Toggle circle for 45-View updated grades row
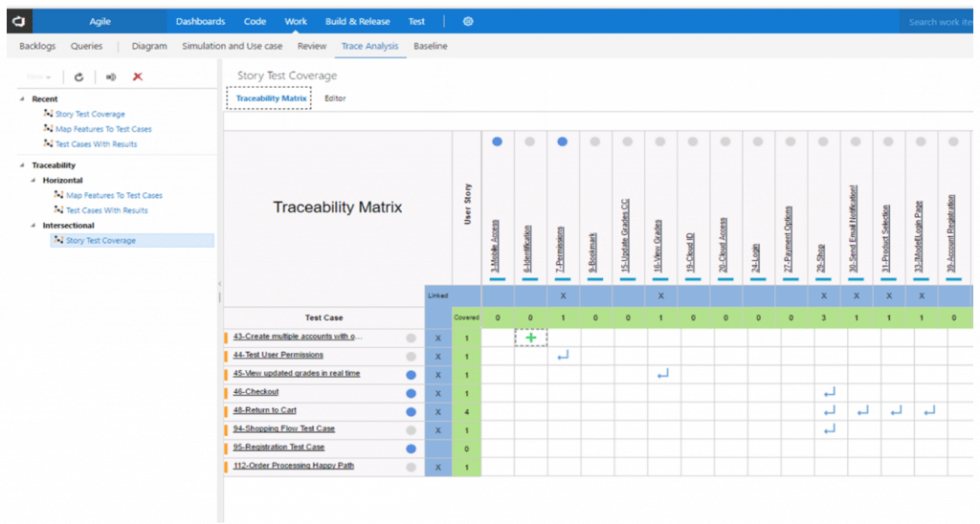The height and width of the screenshot is (524, 980). pos(411,375)
